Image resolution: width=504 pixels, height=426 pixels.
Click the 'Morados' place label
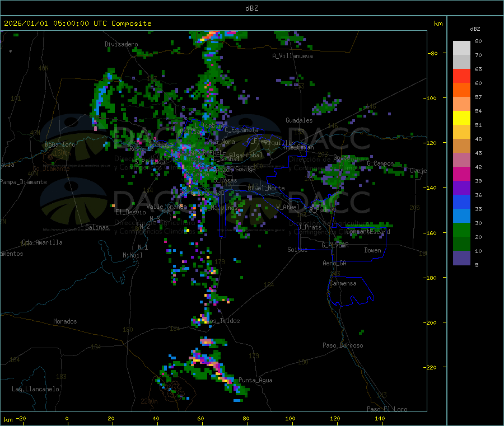pos(65,321)
